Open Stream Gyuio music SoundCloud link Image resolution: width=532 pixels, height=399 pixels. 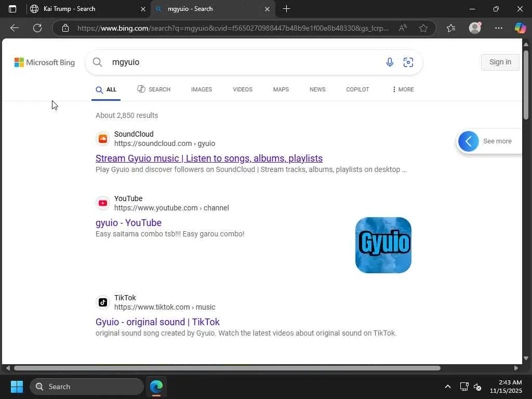(x=209, y=158)
